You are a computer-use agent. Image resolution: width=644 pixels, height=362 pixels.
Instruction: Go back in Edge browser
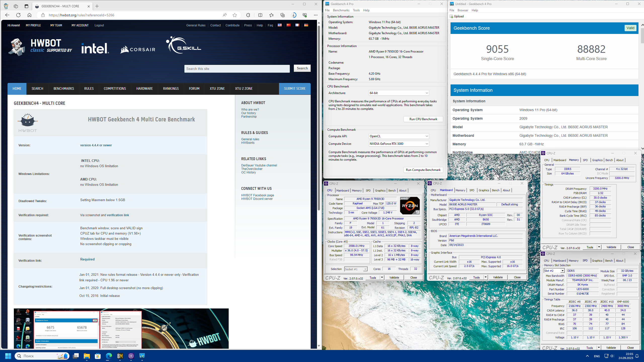tap(7, 15)
